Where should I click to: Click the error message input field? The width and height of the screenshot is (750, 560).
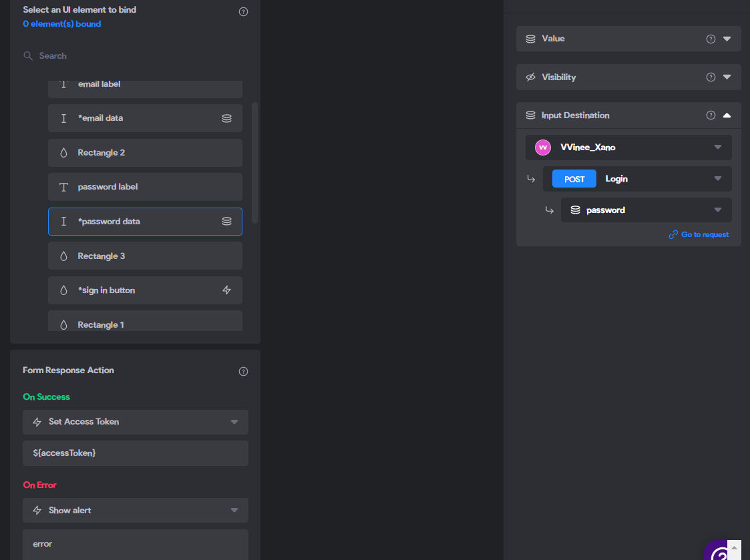click(x=136, y=544)
